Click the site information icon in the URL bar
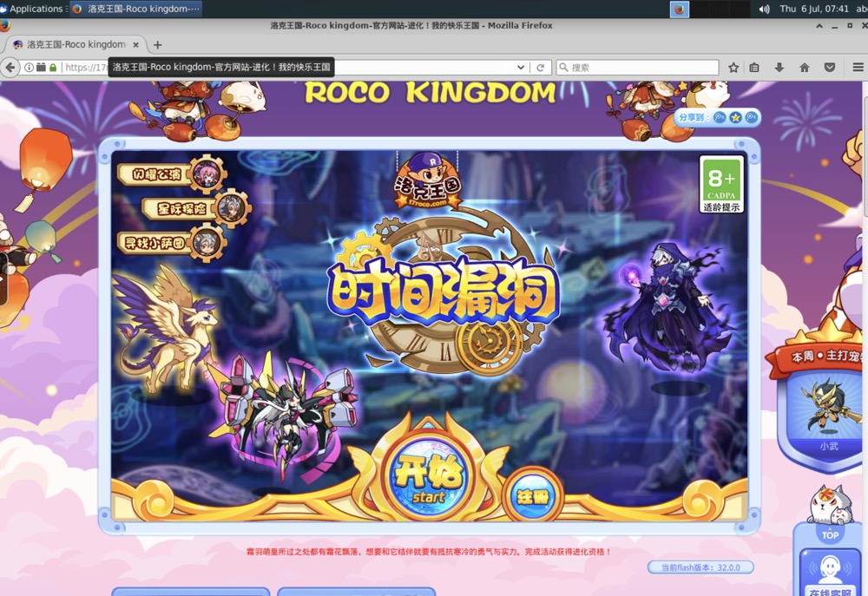 click(29, 68)
